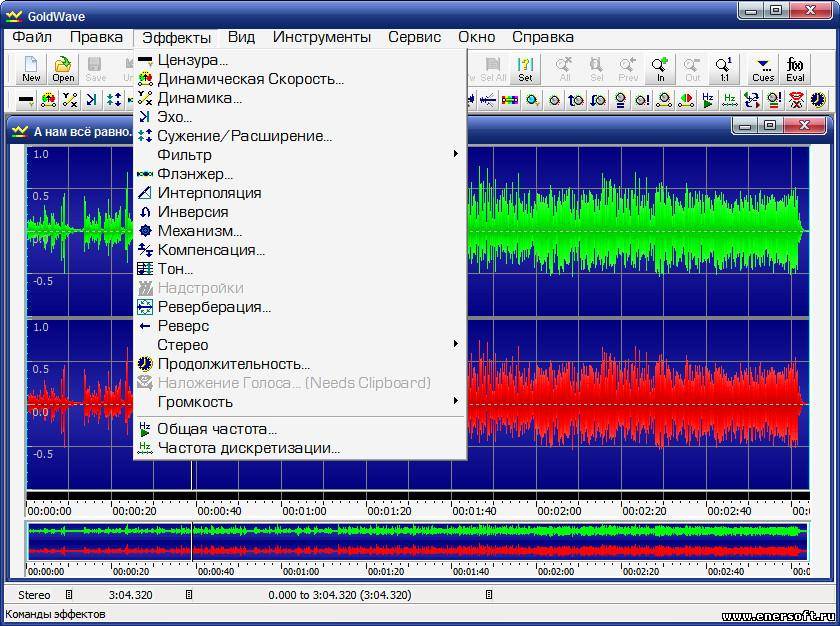Click the green-red half-circle Pan icon

[x=686, y=100]
